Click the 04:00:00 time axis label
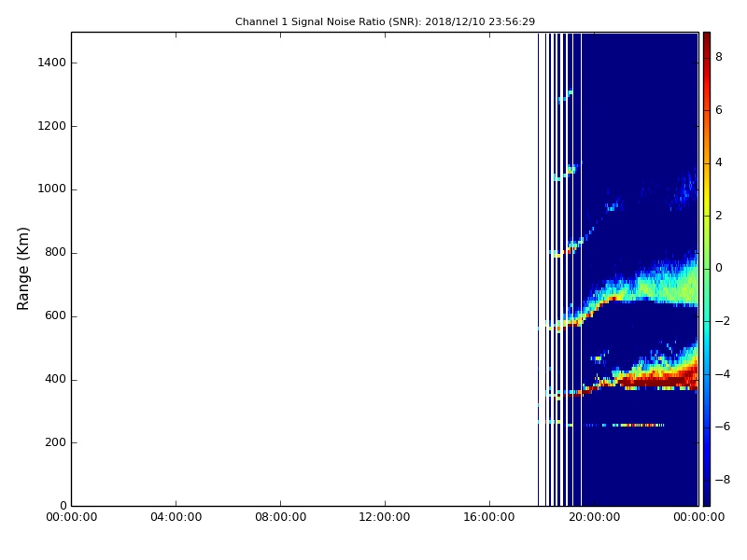This screenshot has height=560, width=747. [x=176, y=517]
